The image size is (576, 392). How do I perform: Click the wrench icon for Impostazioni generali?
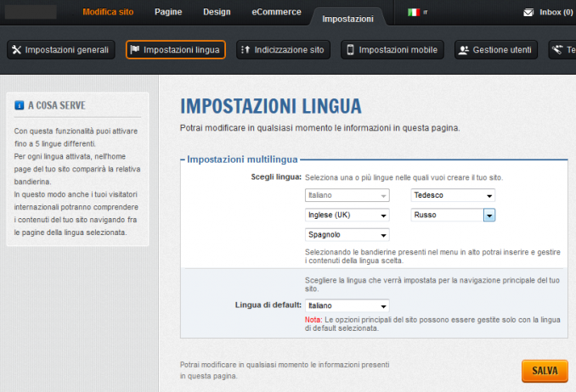point(16,50)
